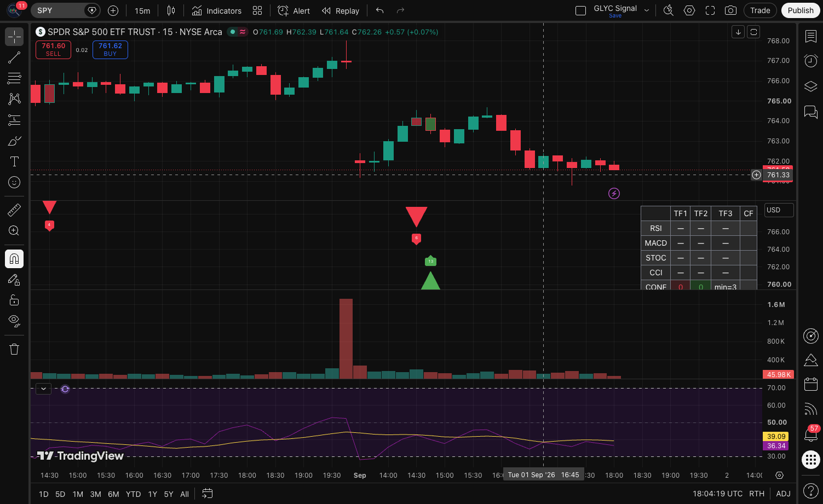Viewport: 823px width, 504px height.
Task: Select the XABCD patterns tool
Action: [x=14, y=99]
